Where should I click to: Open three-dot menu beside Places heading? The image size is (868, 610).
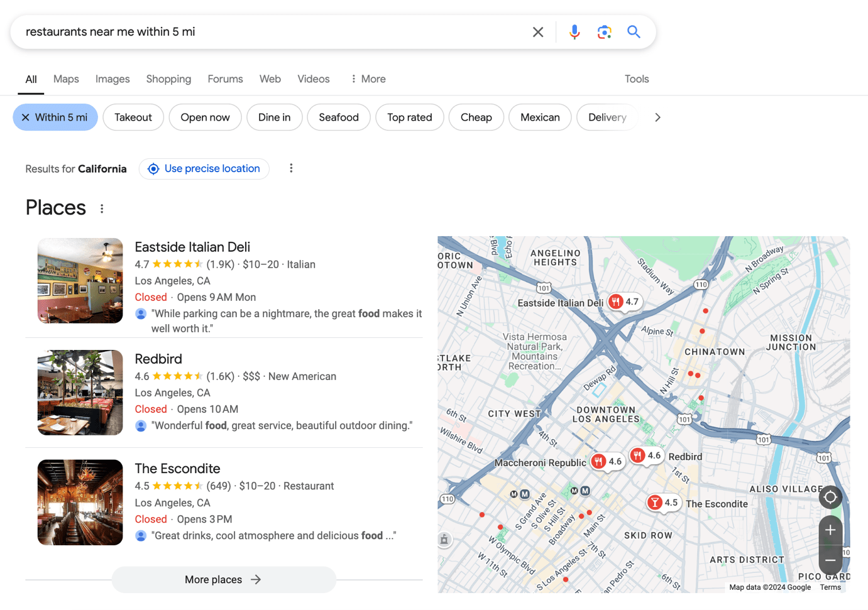pos(102,209)
